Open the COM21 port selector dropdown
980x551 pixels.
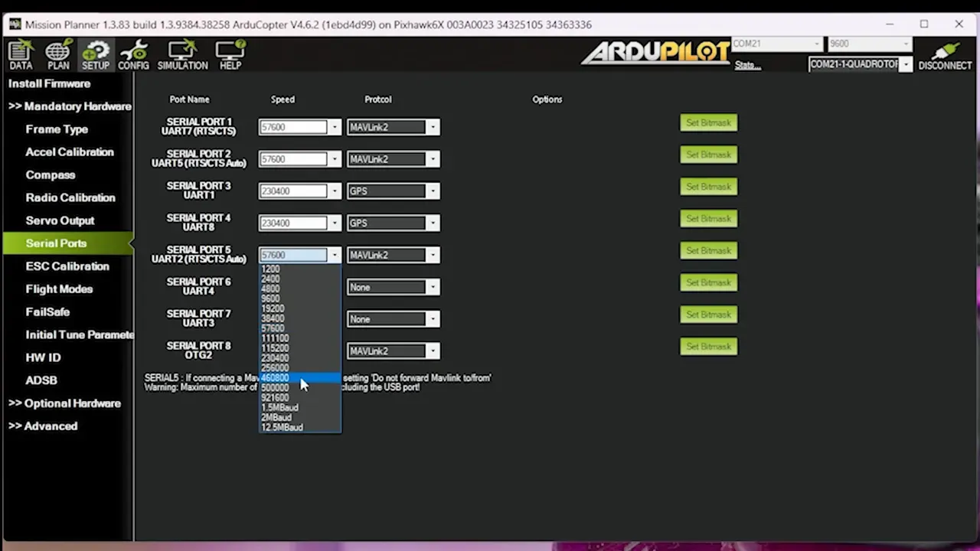point(817,44)
